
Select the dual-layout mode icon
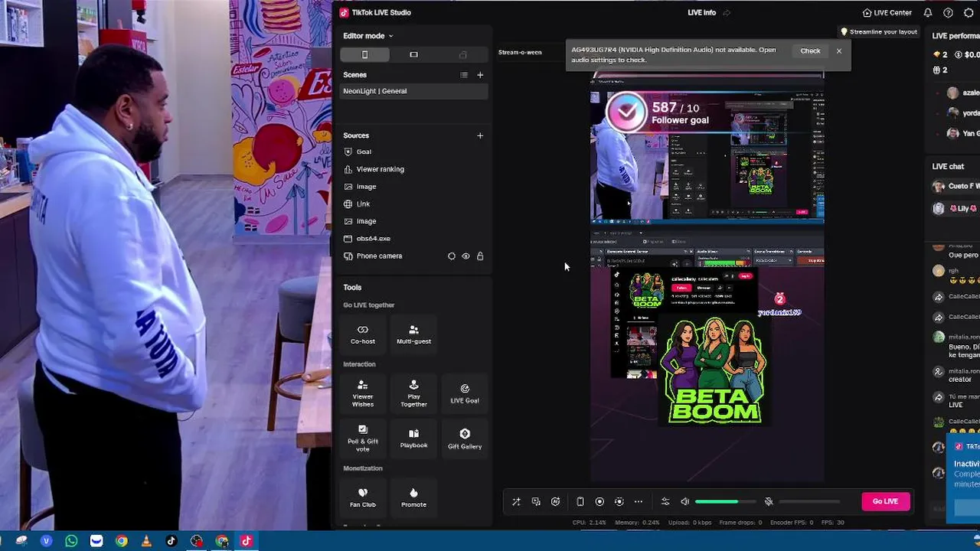pyautogui.click(x=462, y=54)
